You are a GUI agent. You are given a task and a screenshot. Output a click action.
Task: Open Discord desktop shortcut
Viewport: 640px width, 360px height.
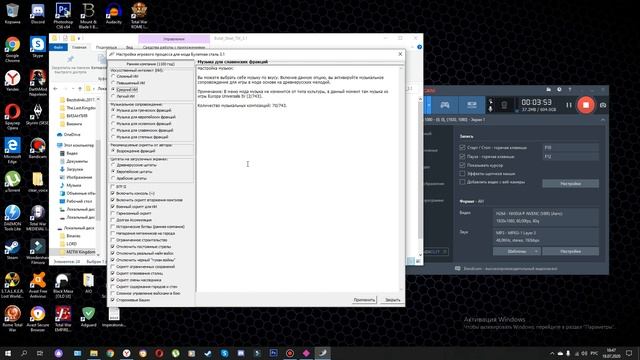38,13
